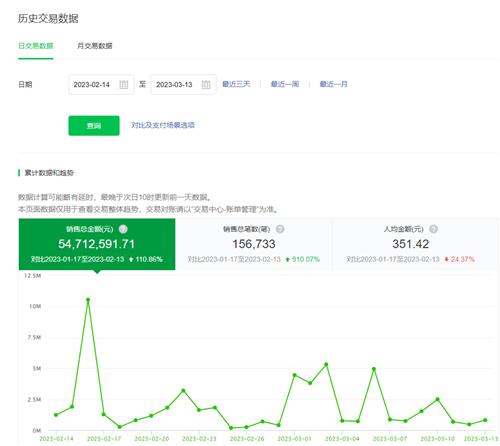Click the highest peak data point on chart

88,300
